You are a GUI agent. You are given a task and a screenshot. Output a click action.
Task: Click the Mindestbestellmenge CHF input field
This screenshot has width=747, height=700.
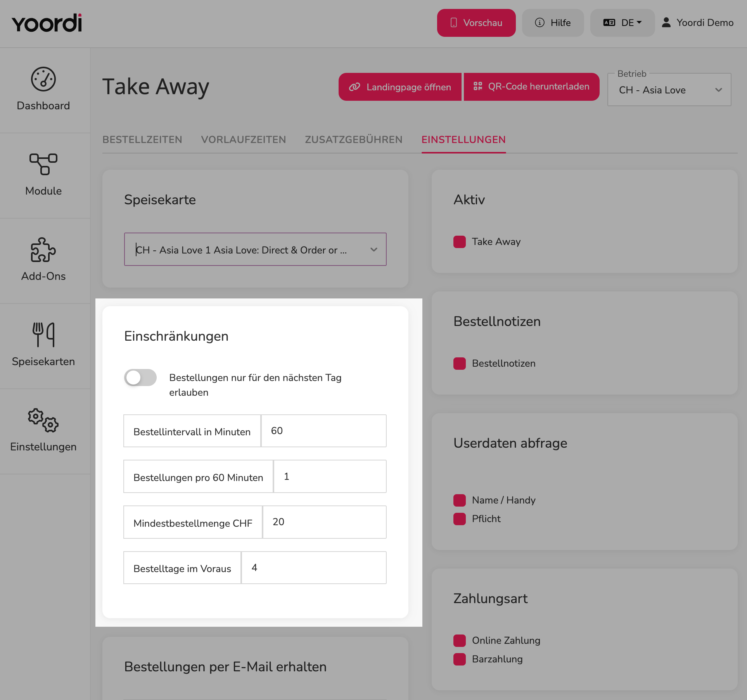point(325,522)
